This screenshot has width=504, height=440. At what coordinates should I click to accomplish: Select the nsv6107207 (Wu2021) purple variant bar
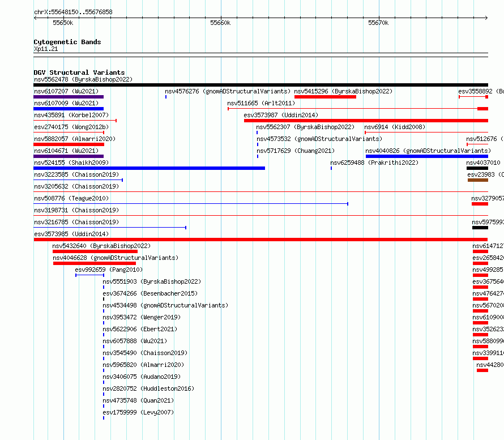point(69,97)
